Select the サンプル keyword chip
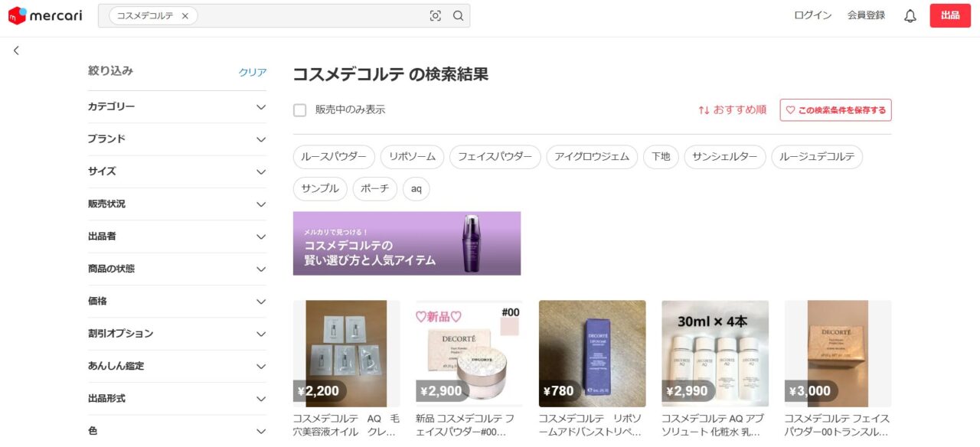Screen dimensions: 980x447 click(x=320, y=189)
